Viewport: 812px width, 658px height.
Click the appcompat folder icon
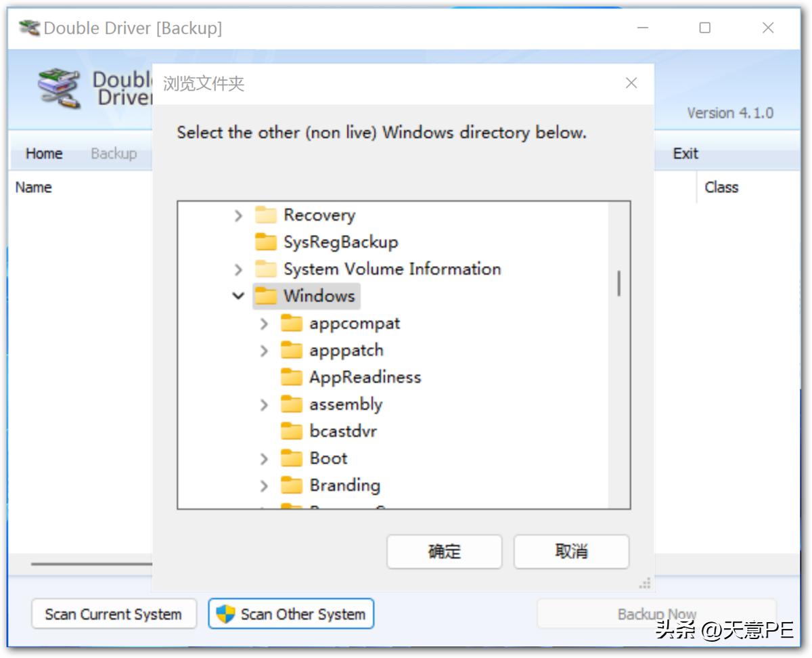[292, 324]
